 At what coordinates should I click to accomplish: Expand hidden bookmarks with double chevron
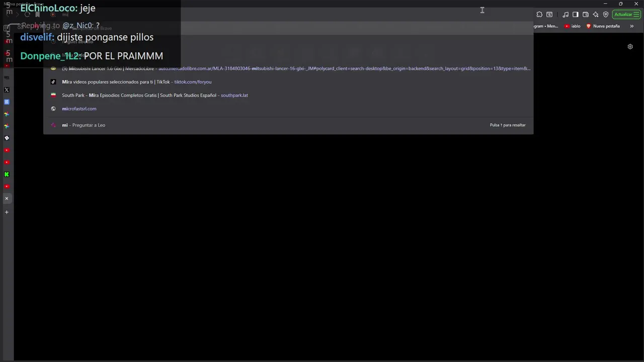632,26
